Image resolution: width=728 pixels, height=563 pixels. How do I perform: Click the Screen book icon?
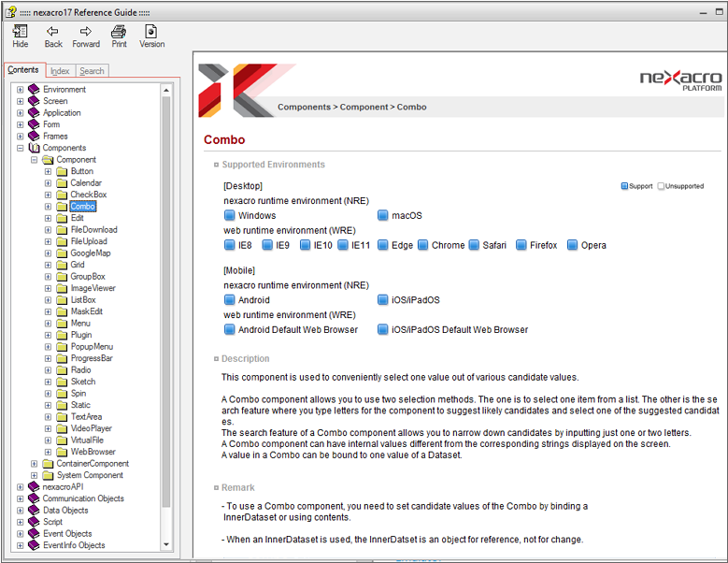pyautogui.click(x=34, y=101)
